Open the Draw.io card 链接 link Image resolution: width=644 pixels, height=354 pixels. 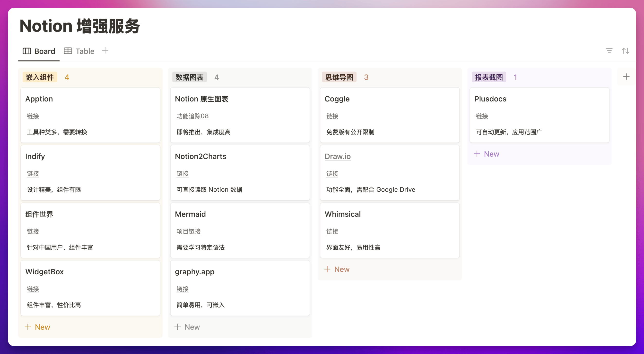point(332,174)
